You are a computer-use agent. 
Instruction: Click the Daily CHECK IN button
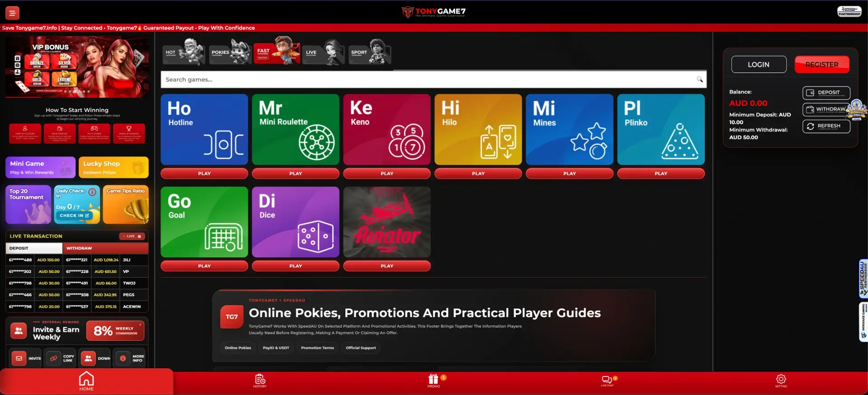(x=74, y=216)
